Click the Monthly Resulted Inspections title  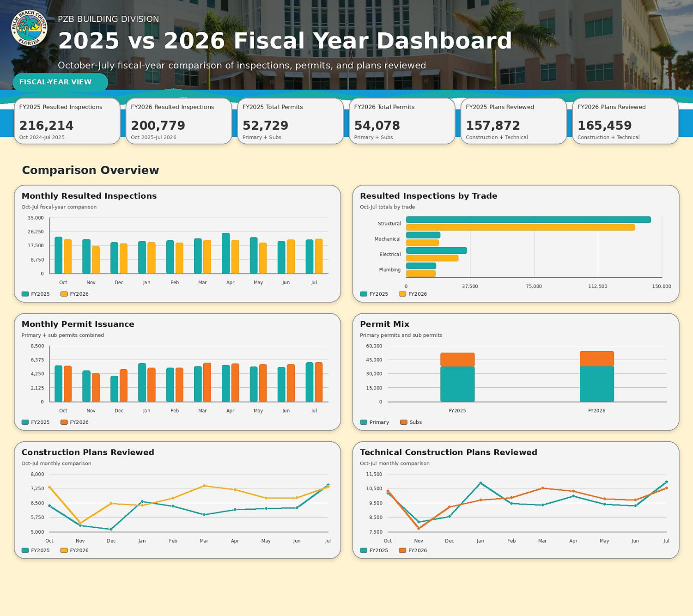[89, 196]
